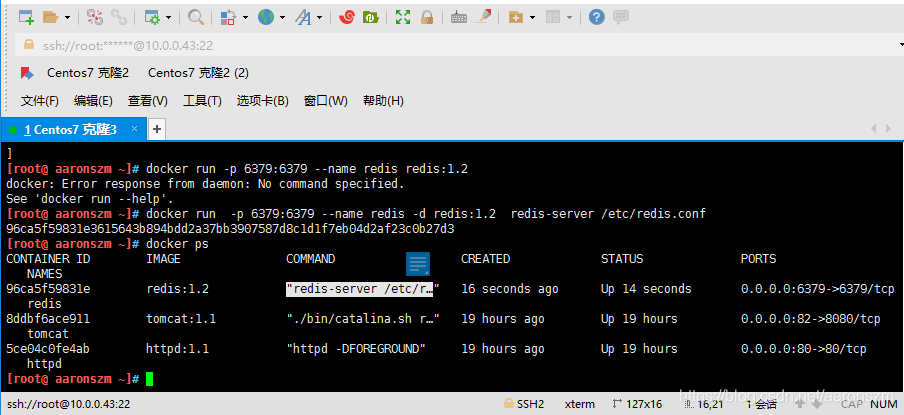Open the 查看(V) menu

pos(148,101)
